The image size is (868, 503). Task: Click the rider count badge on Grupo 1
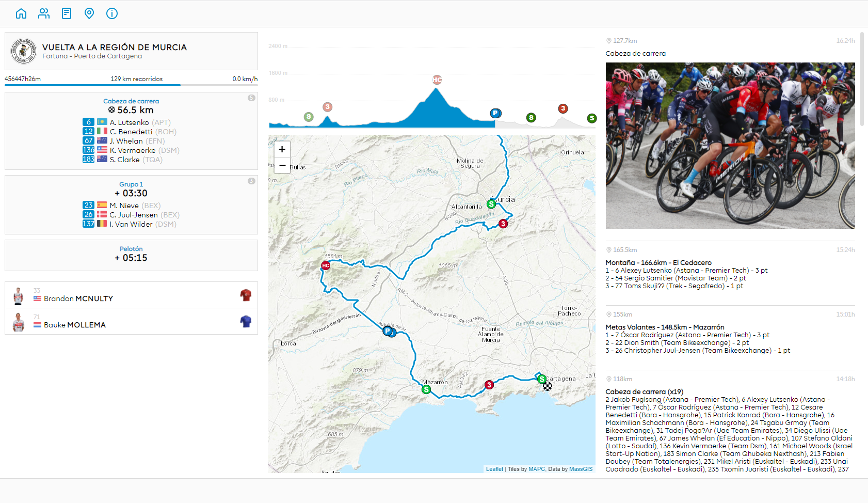[251, 181]
